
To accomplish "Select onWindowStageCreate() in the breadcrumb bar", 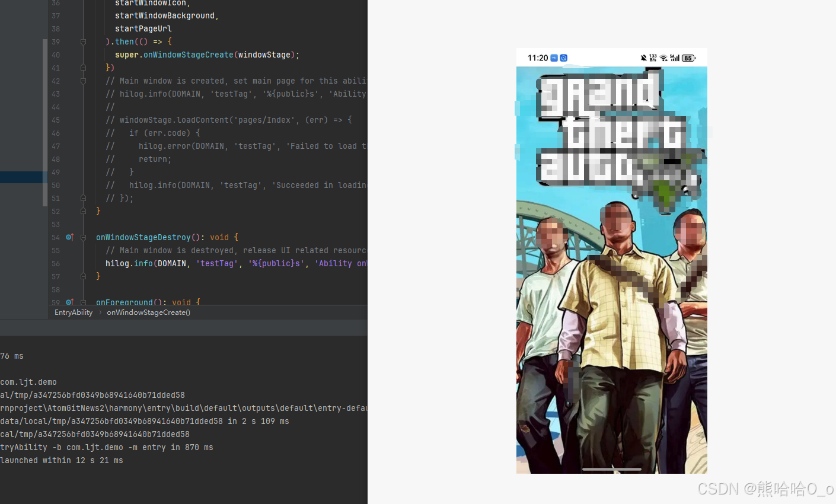I will click(148, 312).
